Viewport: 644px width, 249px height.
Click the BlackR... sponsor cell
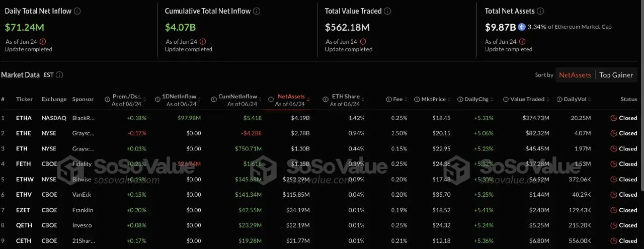tap(83, 118)
